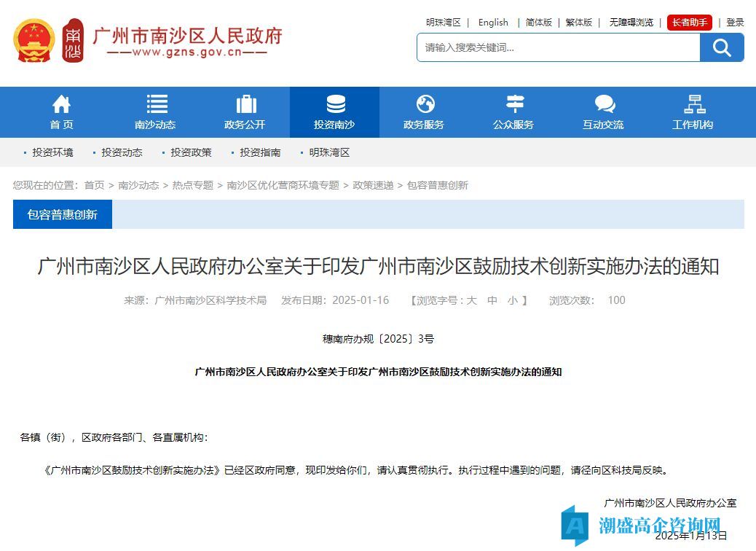The width and height of the screenshot is (756, 551).
Task: Click the national emblem site logo
Action: (34, 41)
